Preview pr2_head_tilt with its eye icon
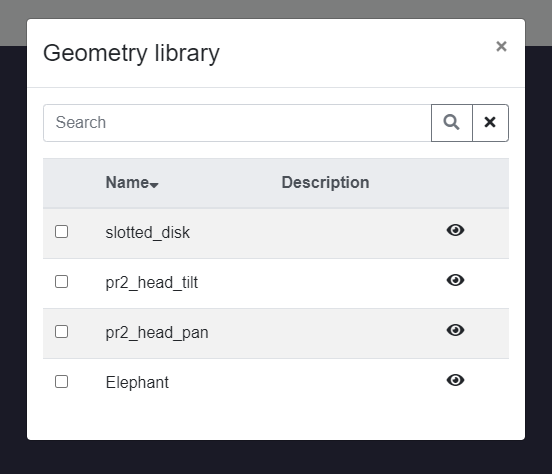This screenshot has height=474, width=552. (x=455, y=280)
